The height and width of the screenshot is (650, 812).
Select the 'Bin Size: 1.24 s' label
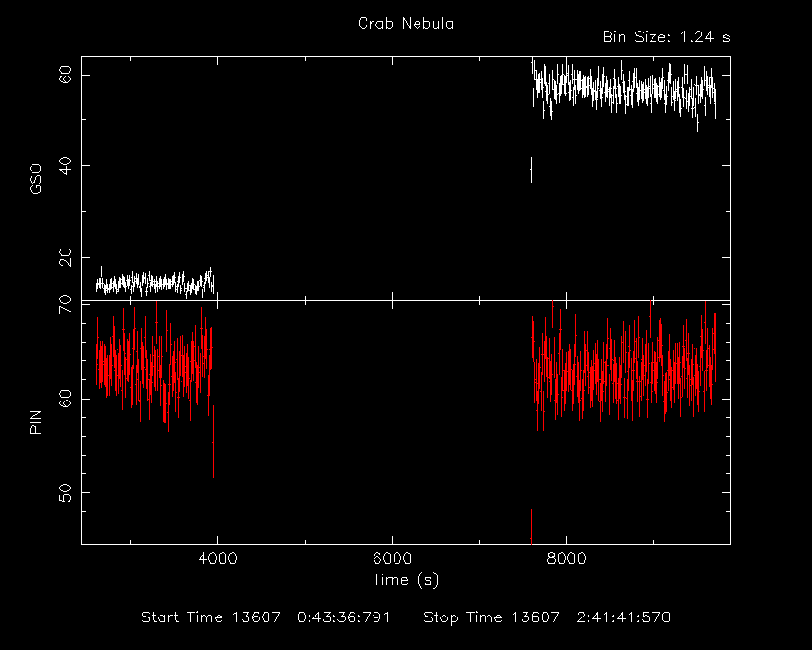point(667,37)
